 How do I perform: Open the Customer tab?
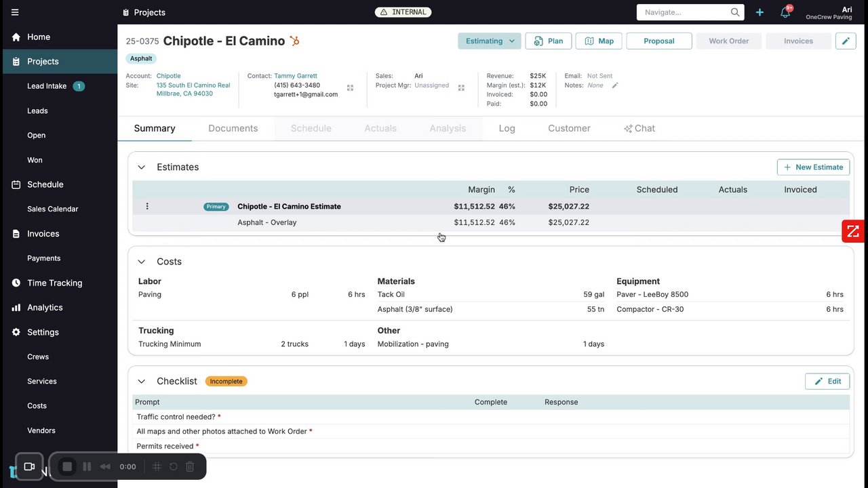(x=569, y=129)
